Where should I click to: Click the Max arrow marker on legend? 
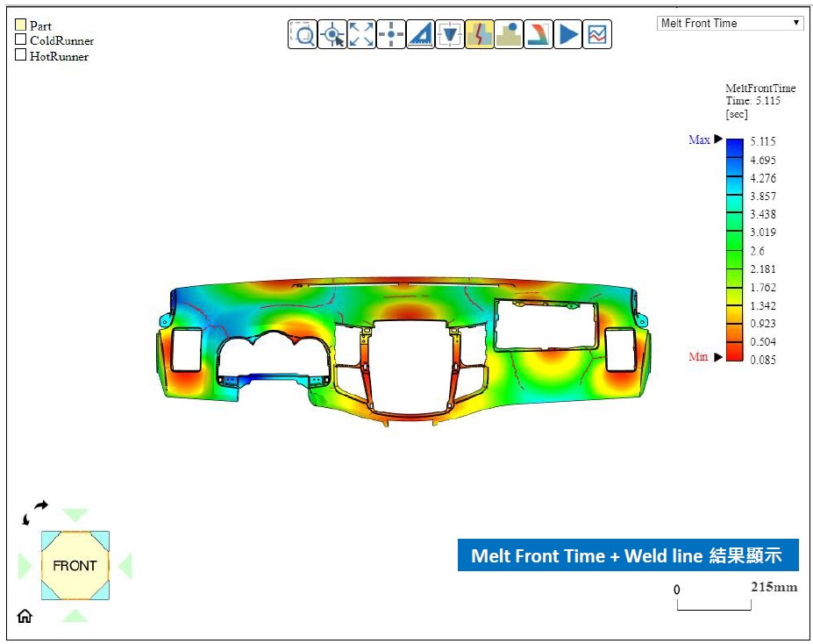(718, 140)
